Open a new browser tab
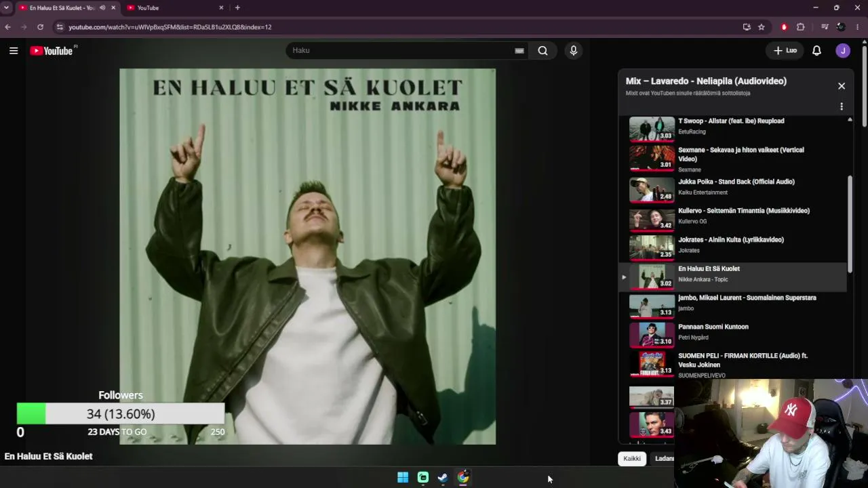 click(x=237, y=7)
